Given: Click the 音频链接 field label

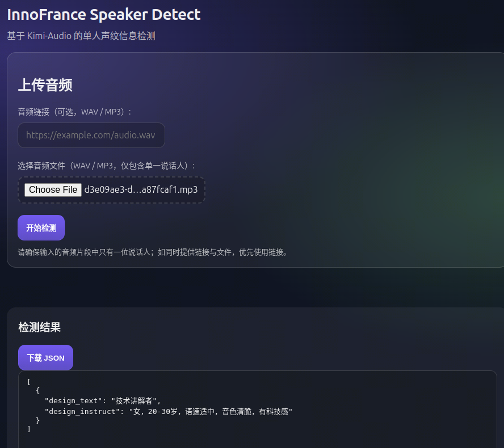Looking at the screenshot, I should pyautogui.click(x=75, y=112).
